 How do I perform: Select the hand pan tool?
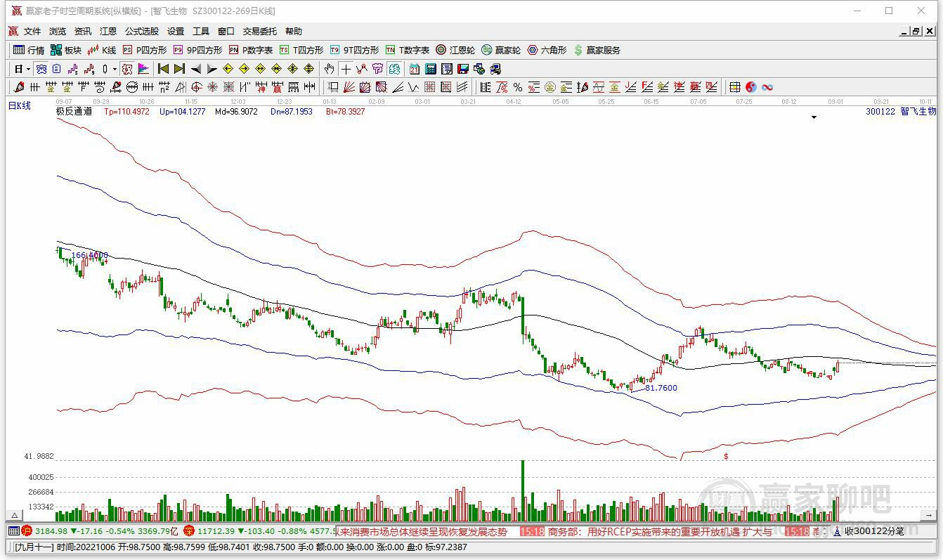329,69
